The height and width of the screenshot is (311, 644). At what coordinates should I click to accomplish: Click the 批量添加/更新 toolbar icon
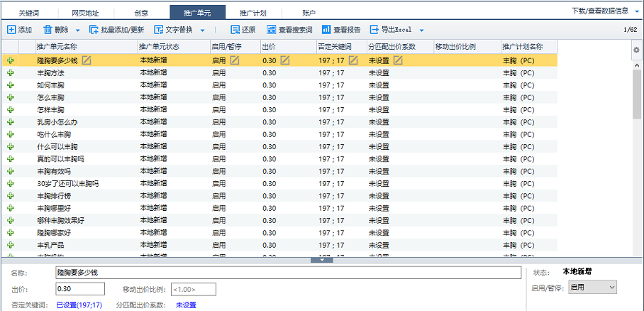coord(94,30)
